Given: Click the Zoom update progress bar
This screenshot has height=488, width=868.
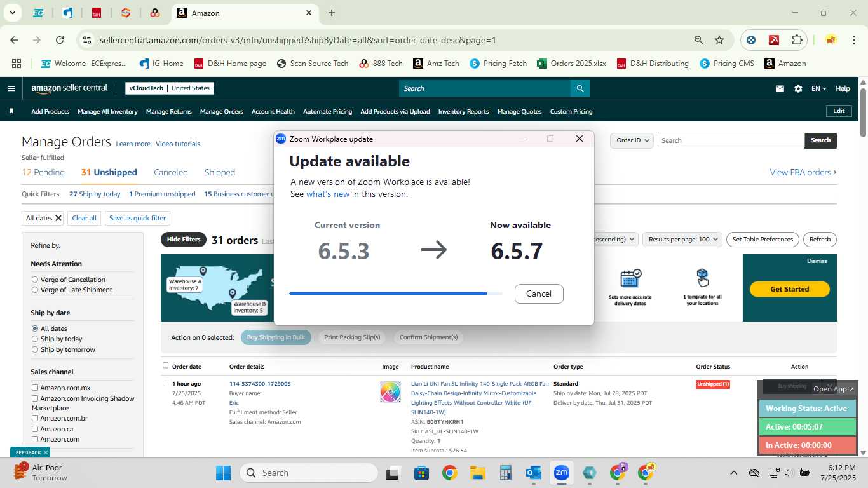Looking at the screenshot, I should [395, 294].
